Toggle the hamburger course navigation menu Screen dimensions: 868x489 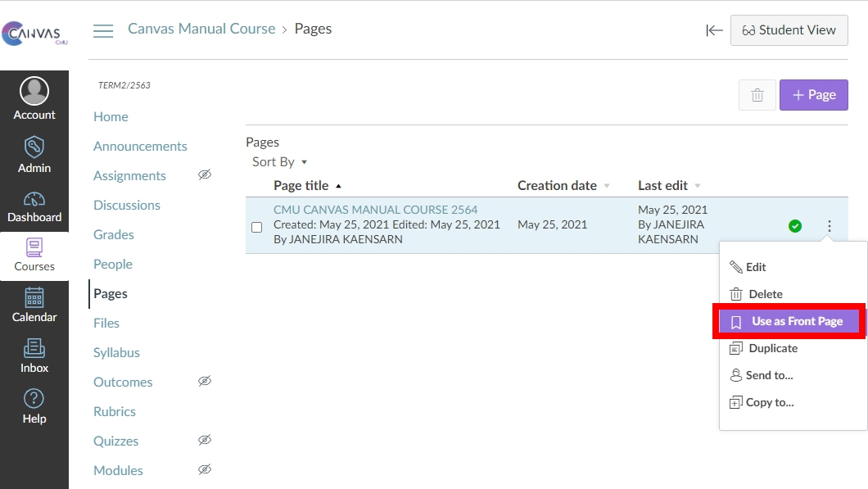[x=103, y=31]
